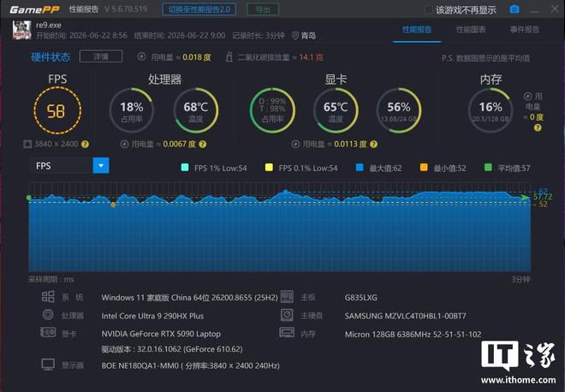Click the GPU D:99% usage gauge

272,110
